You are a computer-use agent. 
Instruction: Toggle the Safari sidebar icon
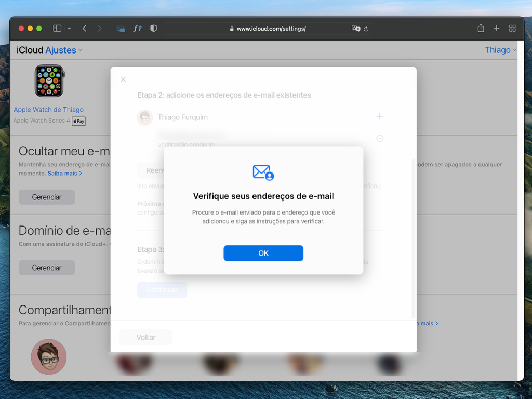coord(57,28)
